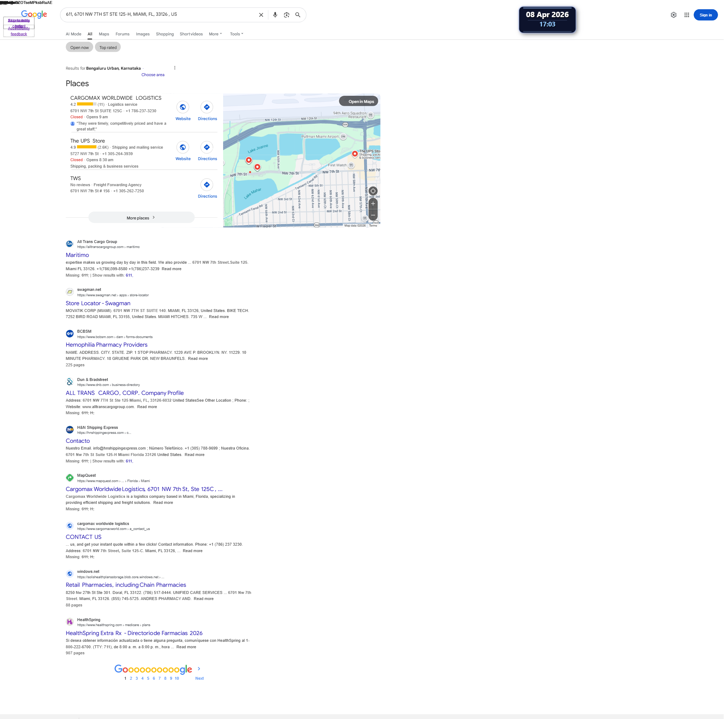The width and height of the screenshot is (728, 719).
Task: Get directions to The UPS Store
Action: point(206,148)
